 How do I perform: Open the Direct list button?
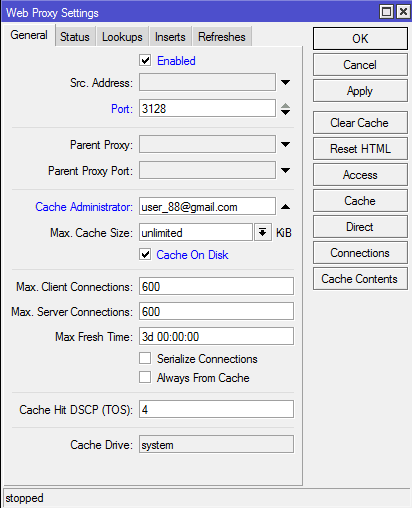360,227
